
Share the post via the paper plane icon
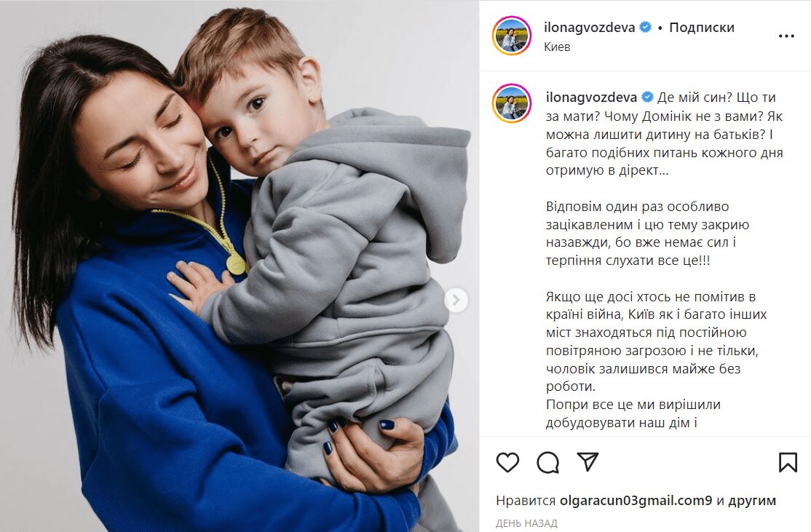[588, 461]
